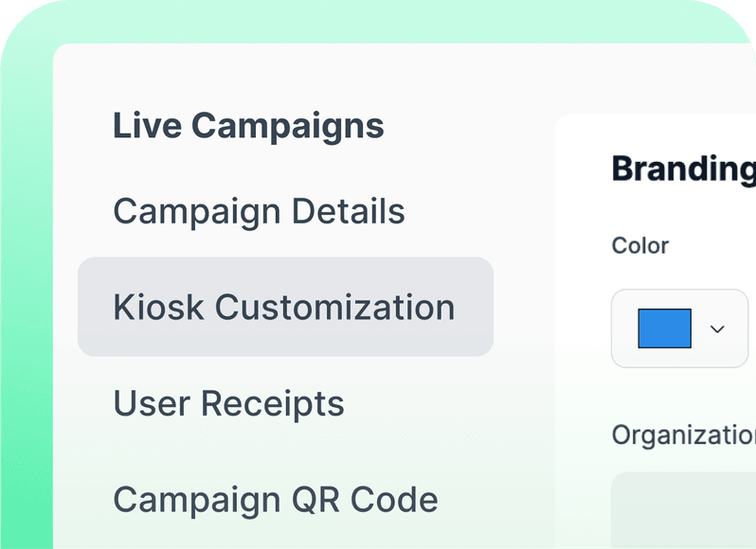The width and height of the screenshot is (756, 549).
Task: Expand the color dropdown chevron
Action: click(717, 328)
